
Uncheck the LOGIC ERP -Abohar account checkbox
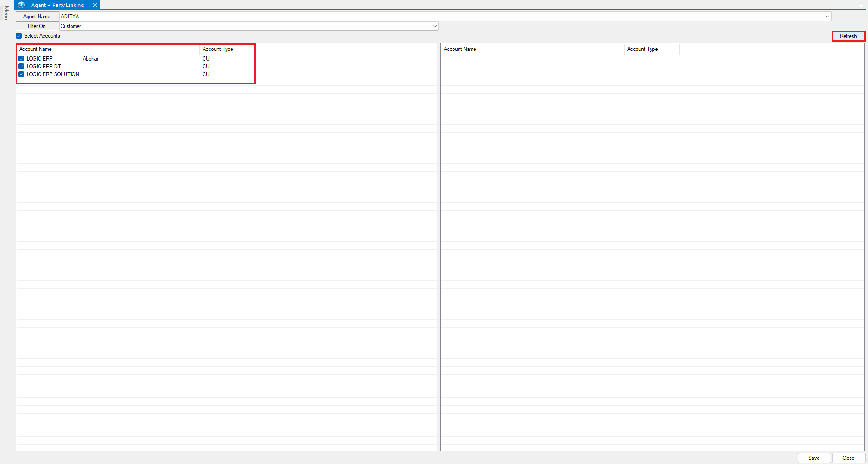click(22, 59)
